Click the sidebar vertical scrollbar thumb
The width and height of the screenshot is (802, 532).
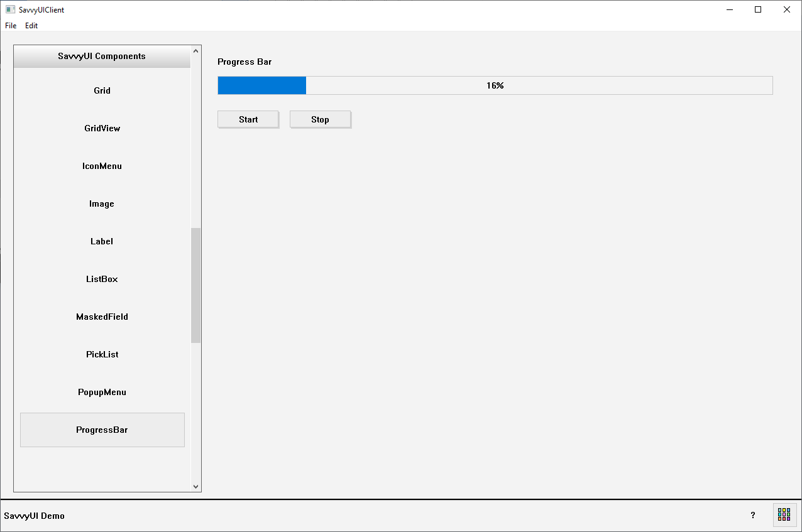(x=195, y=285)
